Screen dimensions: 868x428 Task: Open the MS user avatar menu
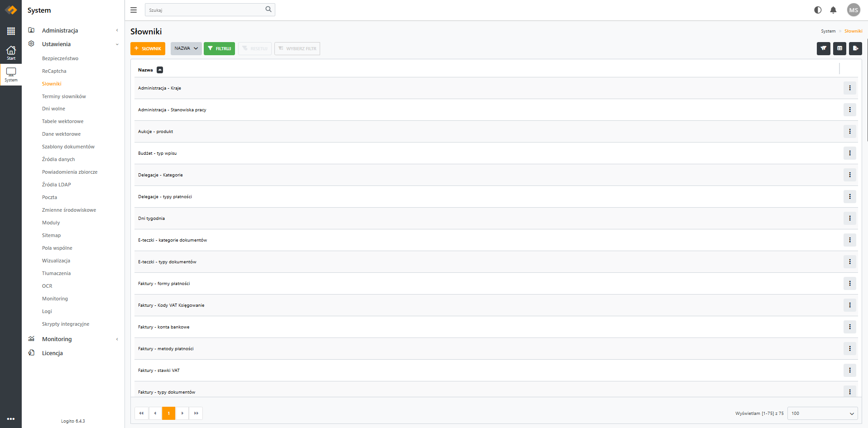tap(854, 10)
